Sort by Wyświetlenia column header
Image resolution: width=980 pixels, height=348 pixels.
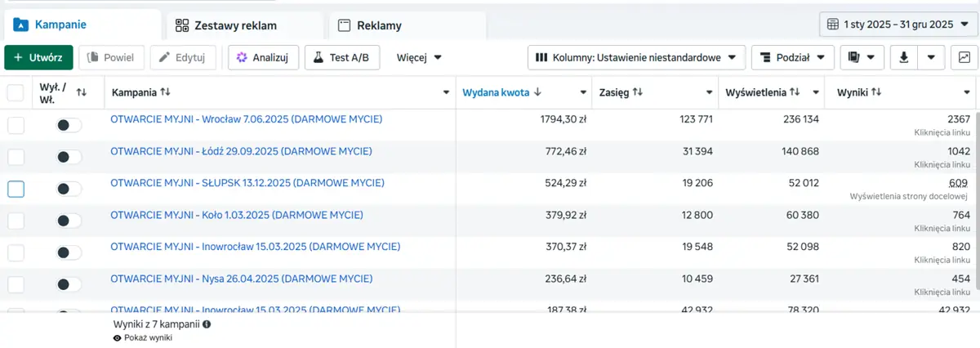(763, 92)
